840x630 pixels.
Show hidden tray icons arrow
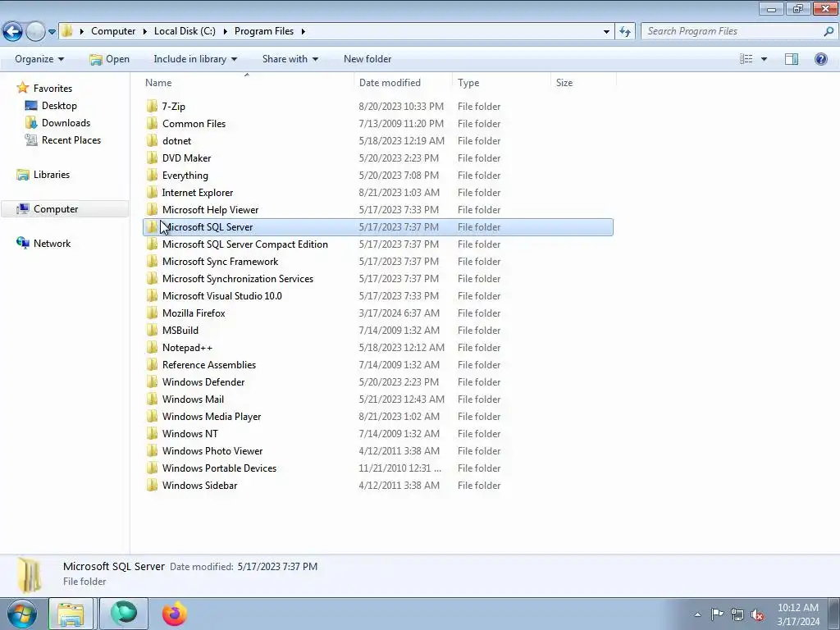pos(697,614)
